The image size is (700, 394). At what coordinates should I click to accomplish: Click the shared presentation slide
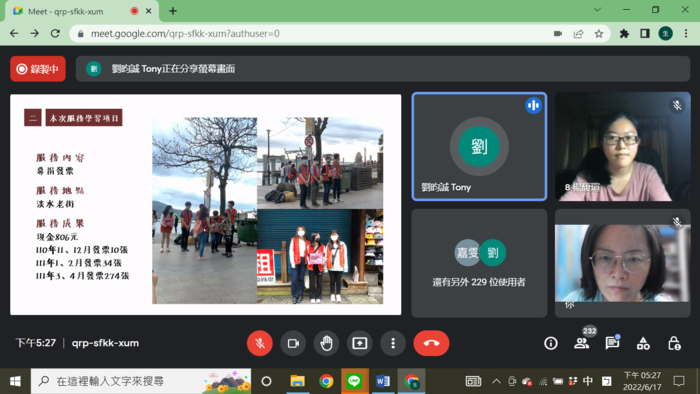pyautogui.click(x=206, y=204)
